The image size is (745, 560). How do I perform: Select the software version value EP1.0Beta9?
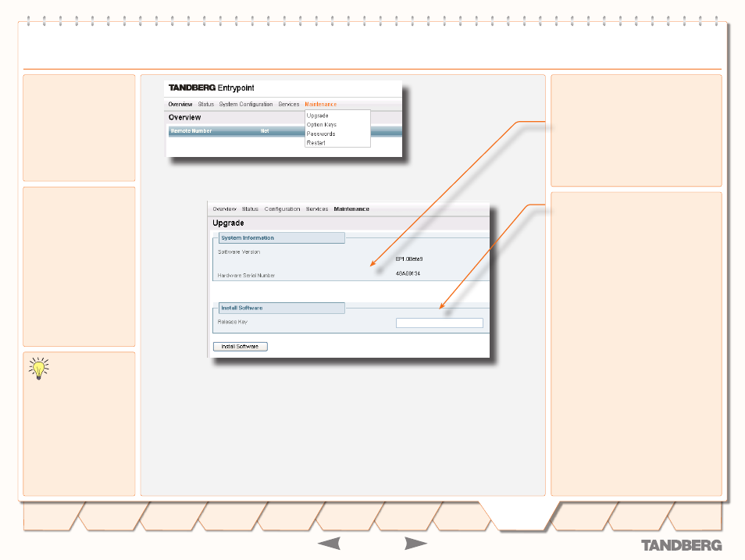pyautogui.click(x=409, y=259)
